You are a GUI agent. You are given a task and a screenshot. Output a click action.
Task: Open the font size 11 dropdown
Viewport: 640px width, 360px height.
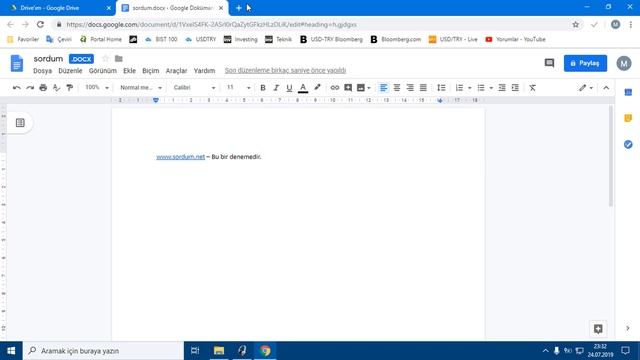click(239, 87)
